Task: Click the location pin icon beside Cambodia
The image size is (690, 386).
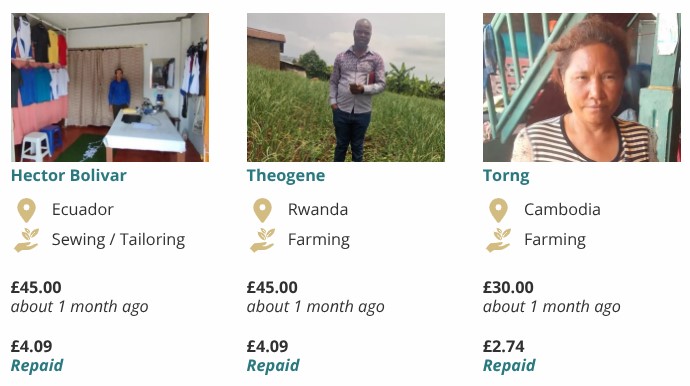Action: (499, 210)
